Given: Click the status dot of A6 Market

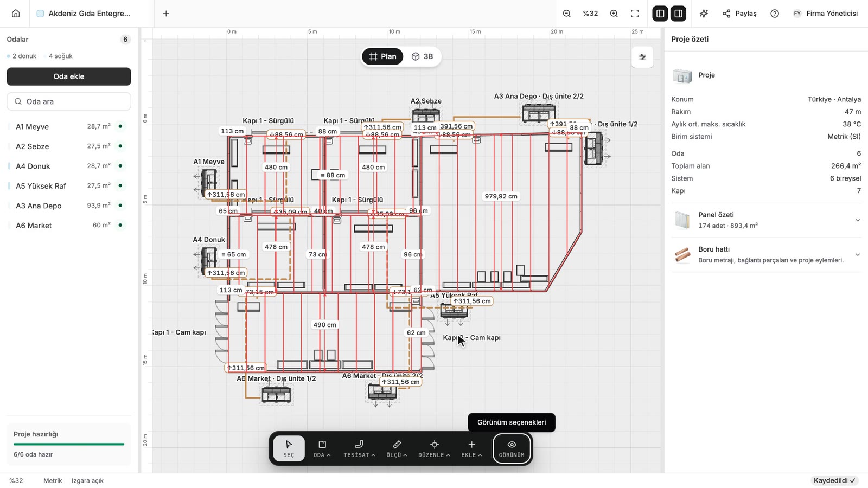Looking at the screenshot, I should point(120,225).
